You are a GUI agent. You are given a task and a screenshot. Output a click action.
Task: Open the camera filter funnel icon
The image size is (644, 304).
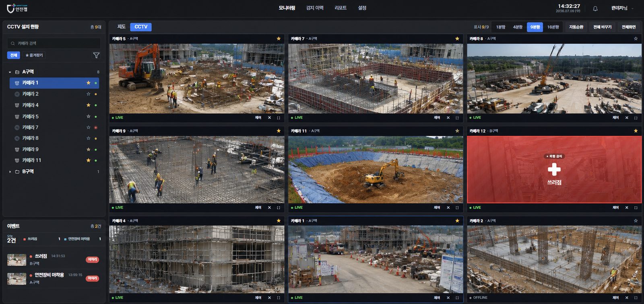click(96, 55)
